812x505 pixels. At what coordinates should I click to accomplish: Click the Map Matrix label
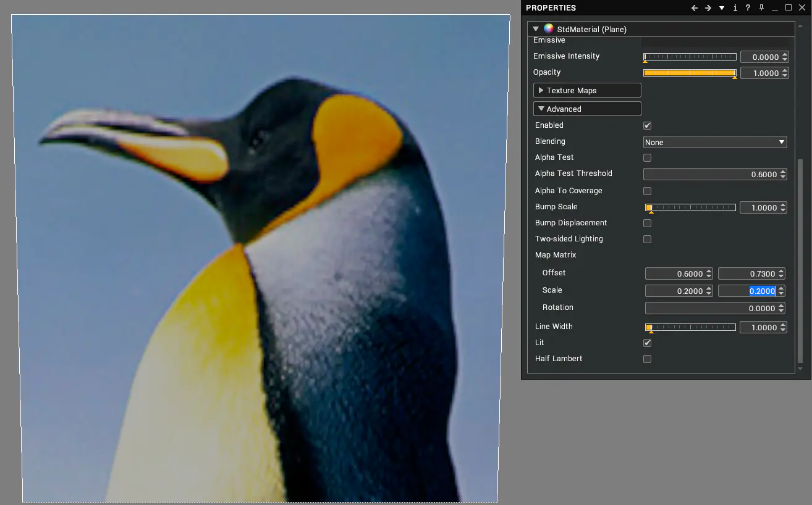point(556,255)
